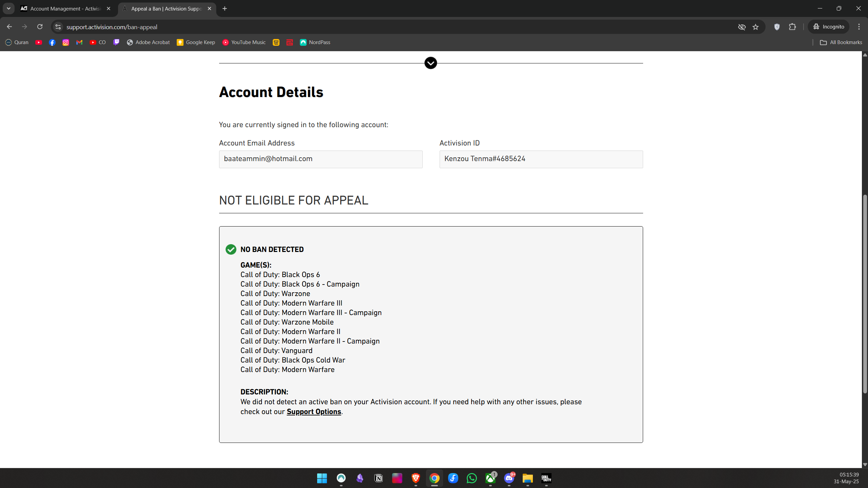
Task: Switch to the Account Management tab
Action: click(64, 8)
